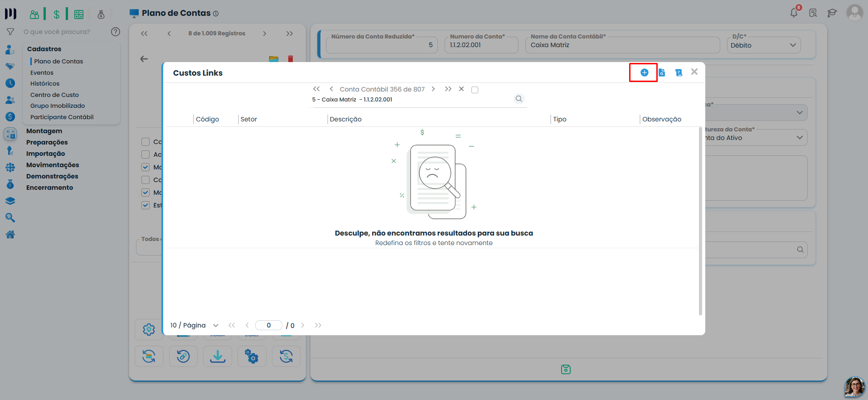Toggle the checkbox with cut-off 'Est' label
Viewport: 868px width, 400px height.
pyautogui.click(x=145, y=205)
